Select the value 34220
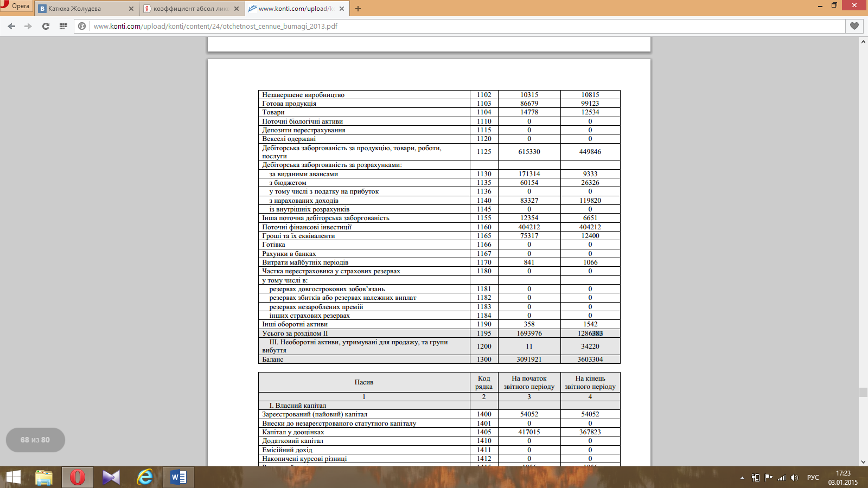Screen dimensions: 868x488 pos(590,346)
